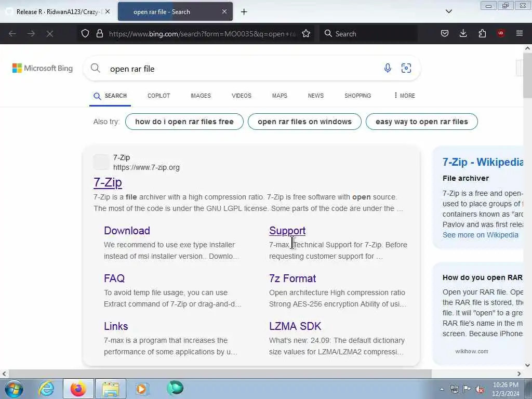This screenshot has width=532, height=399.
Task: Open the 7z Format sublink
Action: 292,278
